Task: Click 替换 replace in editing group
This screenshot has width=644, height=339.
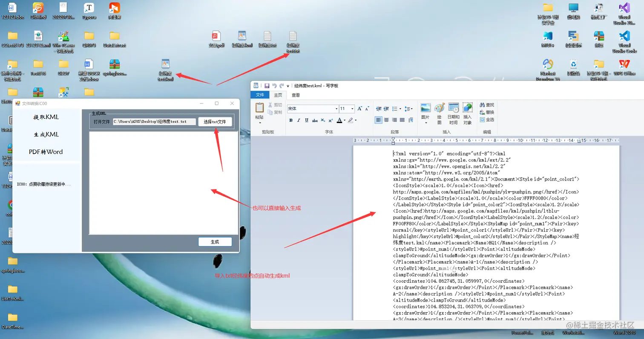Action: [487, 112]
